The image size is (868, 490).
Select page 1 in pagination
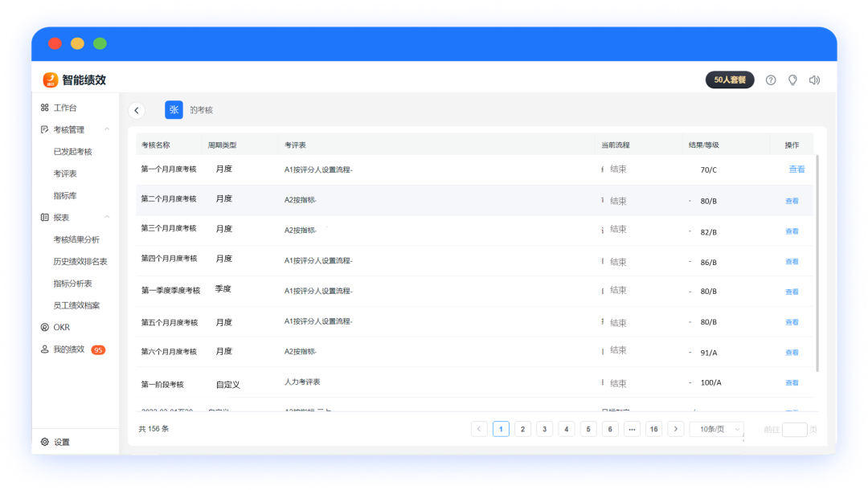tap(501, 429)
